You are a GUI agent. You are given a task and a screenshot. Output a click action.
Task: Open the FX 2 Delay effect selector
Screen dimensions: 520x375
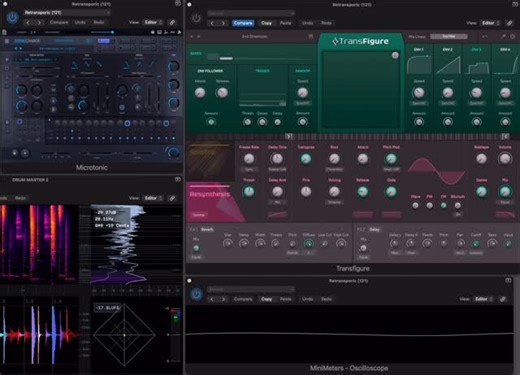(x=374, y=229)
